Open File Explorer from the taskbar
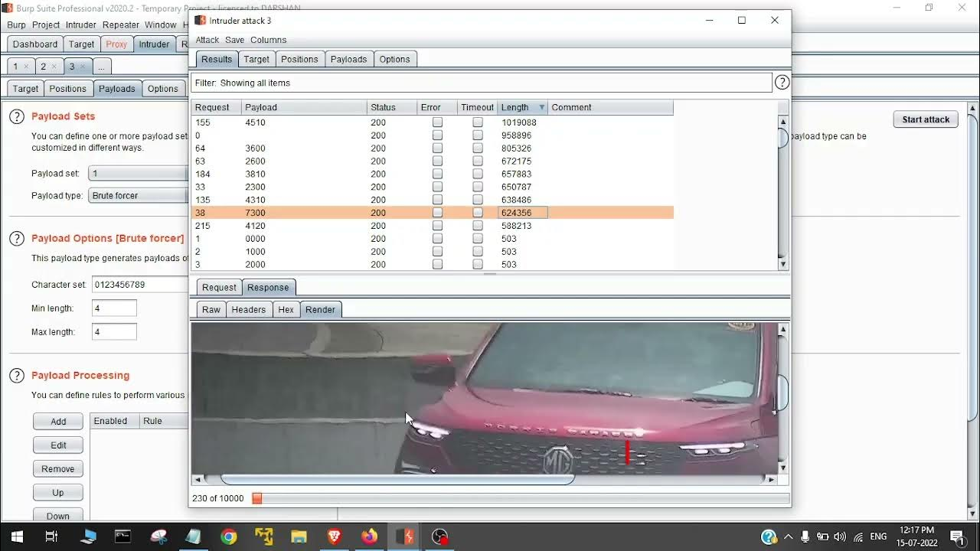 pos(299,536)
